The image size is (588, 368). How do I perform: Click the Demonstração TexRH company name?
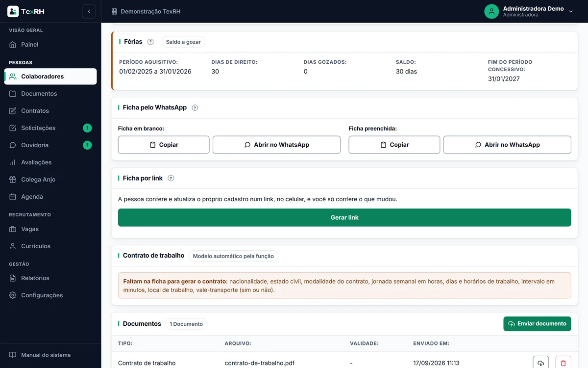coord(150,11)
